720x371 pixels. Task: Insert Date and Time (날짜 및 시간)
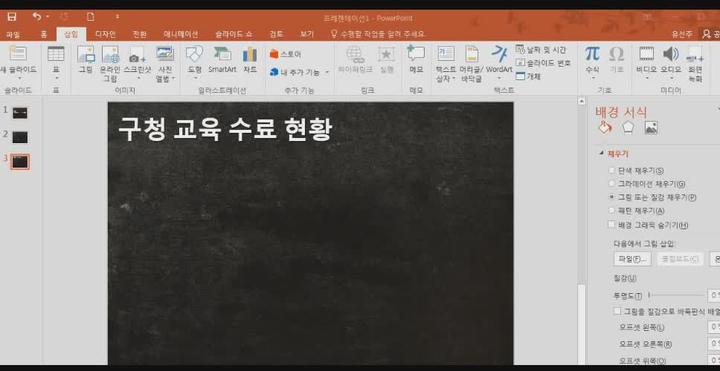click(x=541, y=50)
